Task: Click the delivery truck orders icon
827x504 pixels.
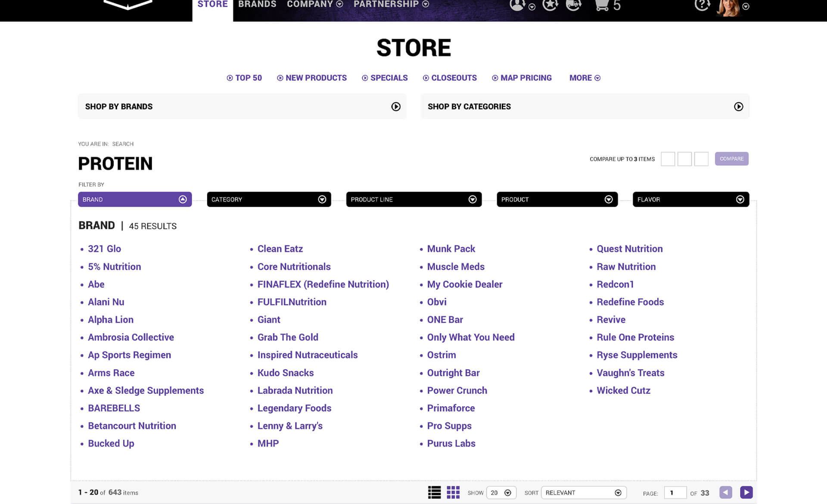Action: [573, 5]
